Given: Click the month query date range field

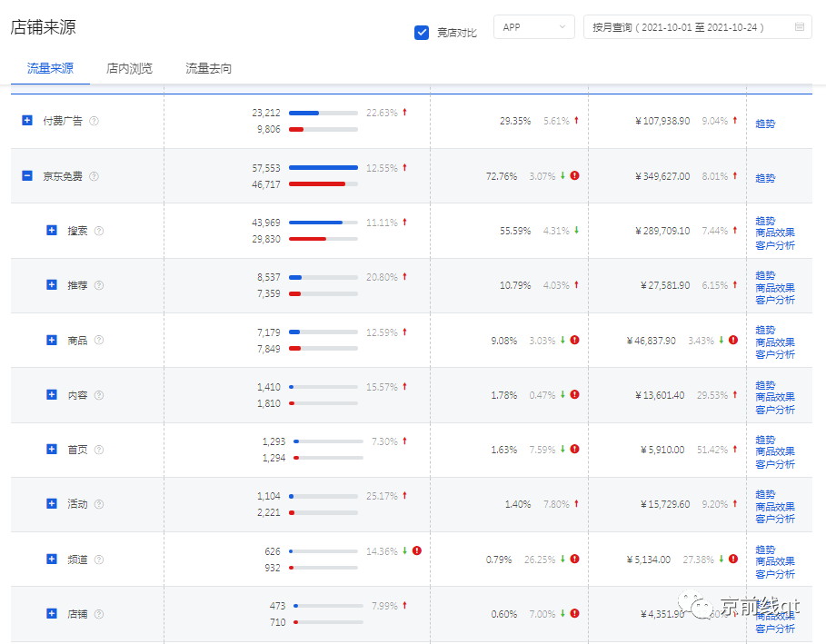Looking at the screenshot, I should 698,27.
